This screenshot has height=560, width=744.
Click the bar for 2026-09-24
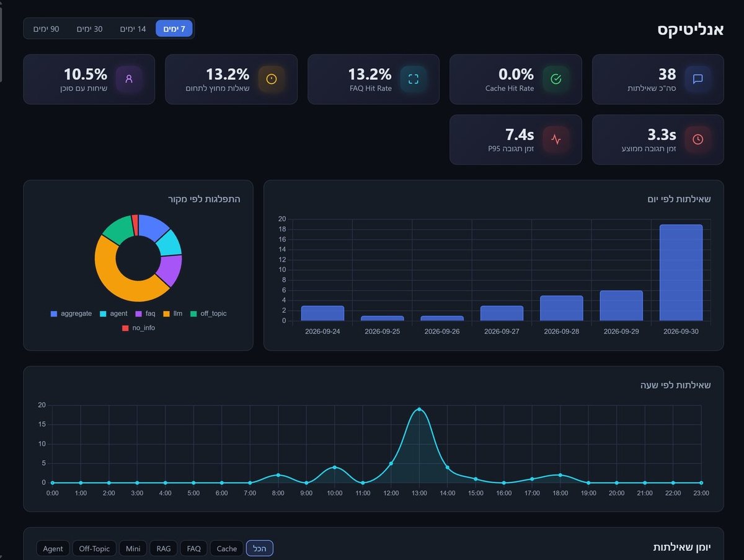tap(322, 313)
